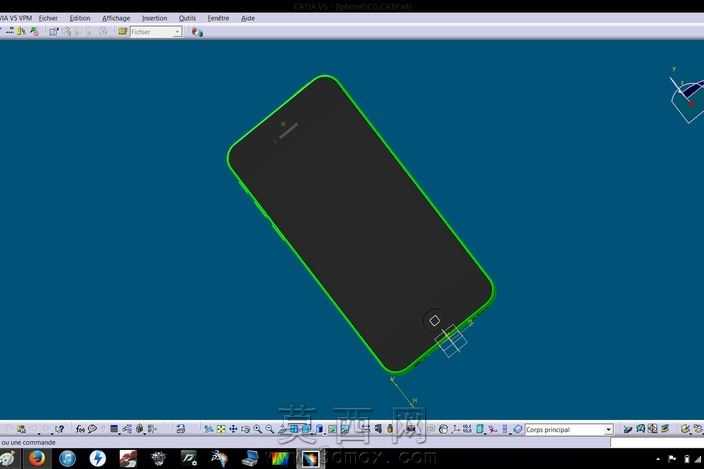Click the Zoom In magnifier icon
704x469 pixels.
click(258, 429)
